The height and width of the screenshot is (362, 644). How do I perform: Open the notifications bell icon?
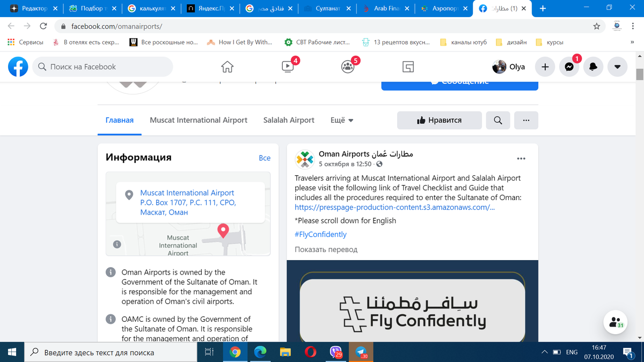[593, 67]
